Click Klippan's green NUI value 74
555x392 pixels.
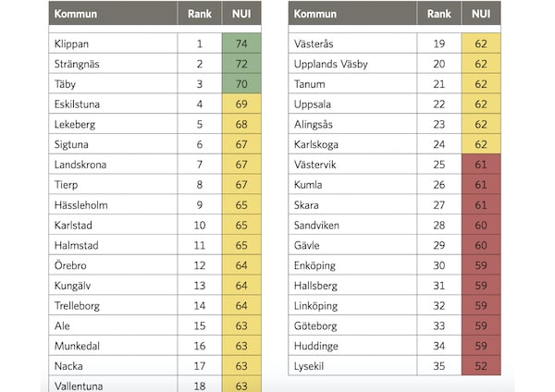pos(242,43)
